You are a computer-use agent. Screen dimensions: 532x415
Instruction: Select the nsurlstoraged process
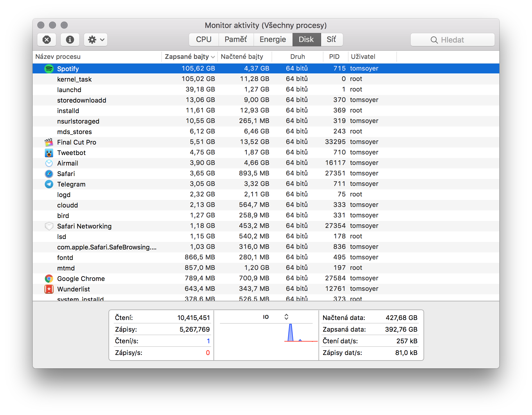point(266,121)
